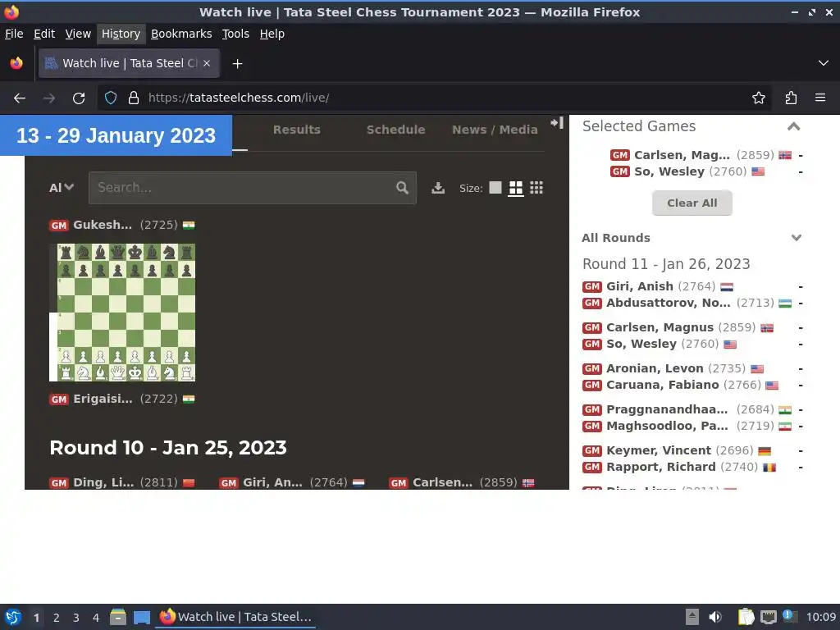Image resolution: width=840 pixels, height=630 pixels.
Task: Show tracking protection shield info
Action: click(x=111, y=98)
